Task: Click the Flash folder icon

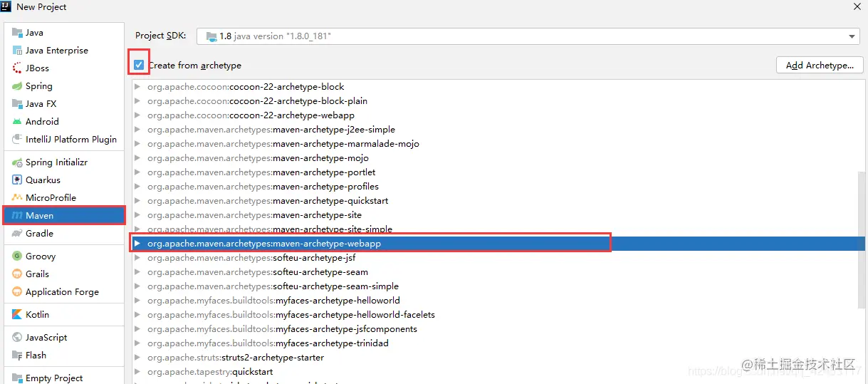Action: pyautogui.click(x=17, y=356)
